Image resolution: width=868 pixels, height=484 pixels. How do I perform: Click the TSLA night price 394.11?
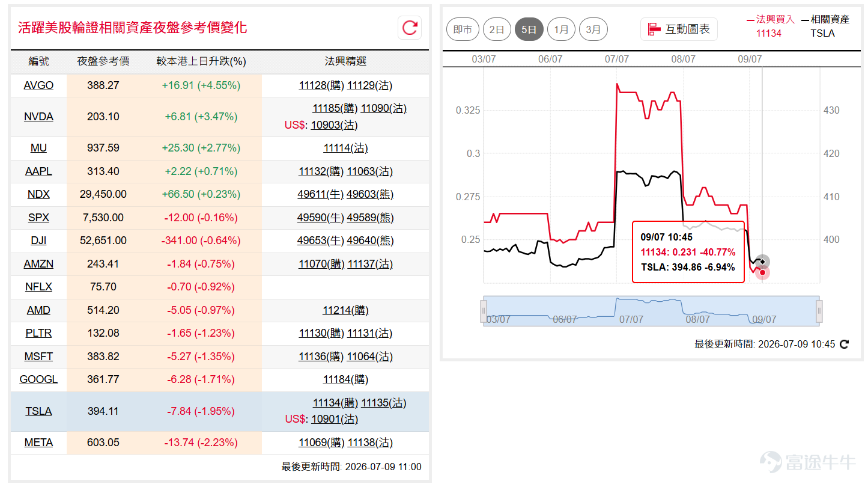[x=103, y=411]
